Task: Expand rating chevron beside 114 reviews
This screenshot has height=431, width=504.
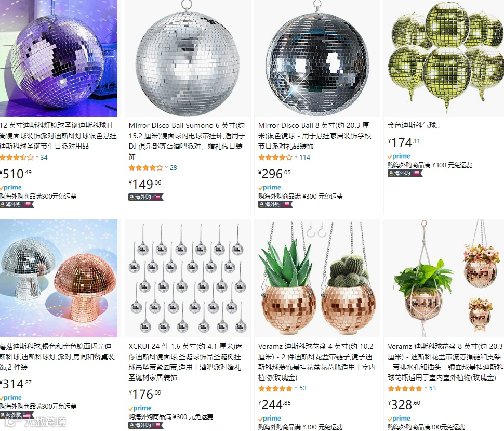Action: [296, 158]
